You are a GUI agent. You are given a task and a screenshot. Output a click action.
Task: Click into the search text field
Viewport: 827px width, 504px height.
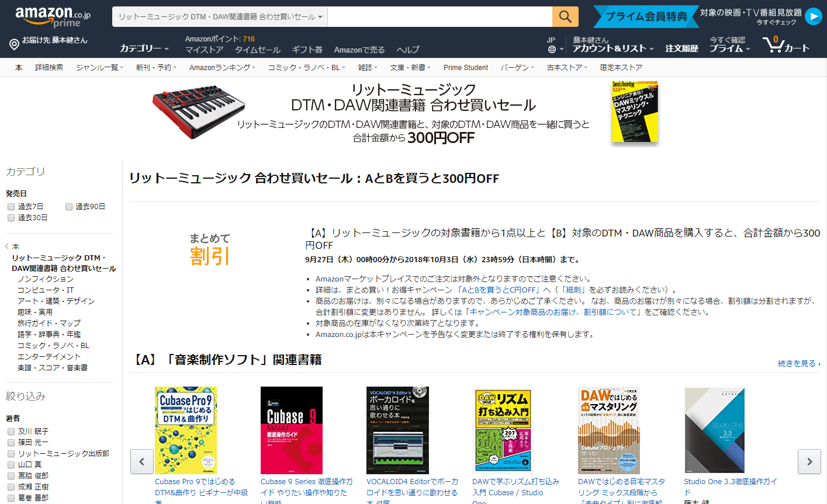pyautogui.click(x=440, y=17)
